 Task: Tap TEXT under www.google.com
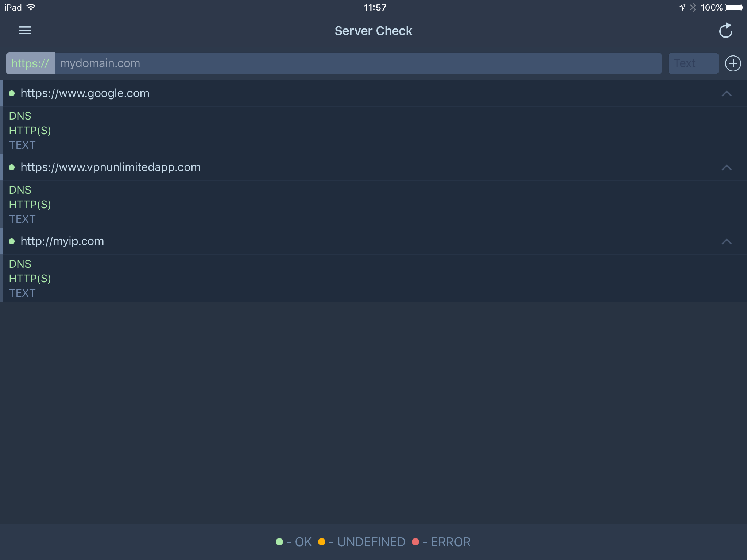22,145
